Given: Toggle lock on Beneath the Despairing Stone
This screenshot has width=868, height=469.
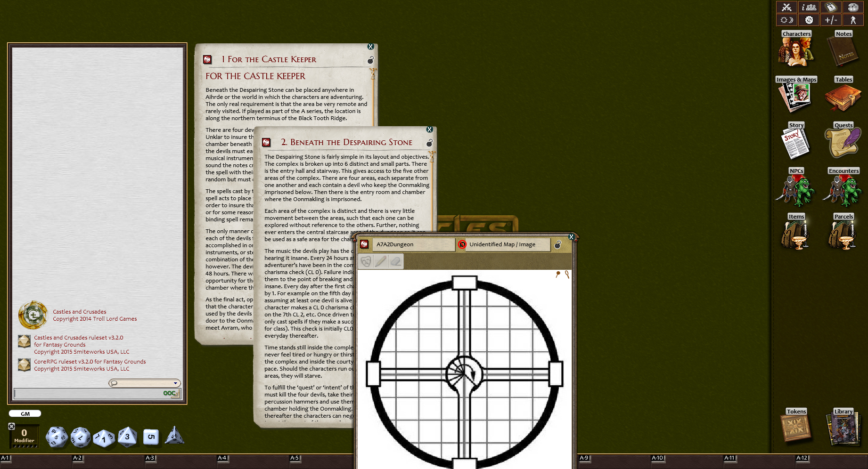Looking at the screenshot, I should pyautogui.click(x=429, y=143).
